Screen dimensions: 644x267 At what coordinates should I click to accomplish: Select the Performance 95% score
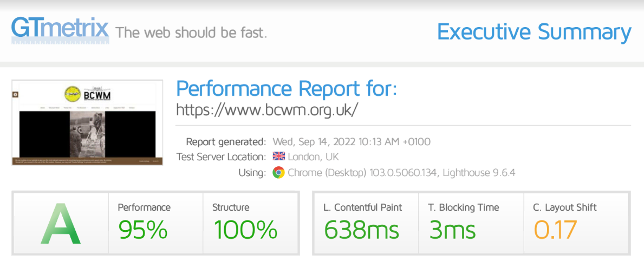[x=143, y=230]
